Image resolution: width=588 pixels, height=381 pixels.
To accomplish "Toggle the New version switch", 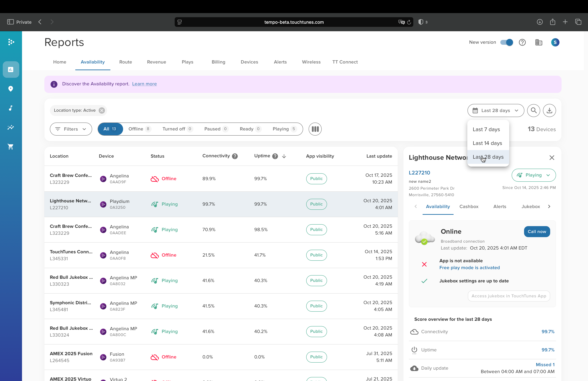I will (507, 43).
